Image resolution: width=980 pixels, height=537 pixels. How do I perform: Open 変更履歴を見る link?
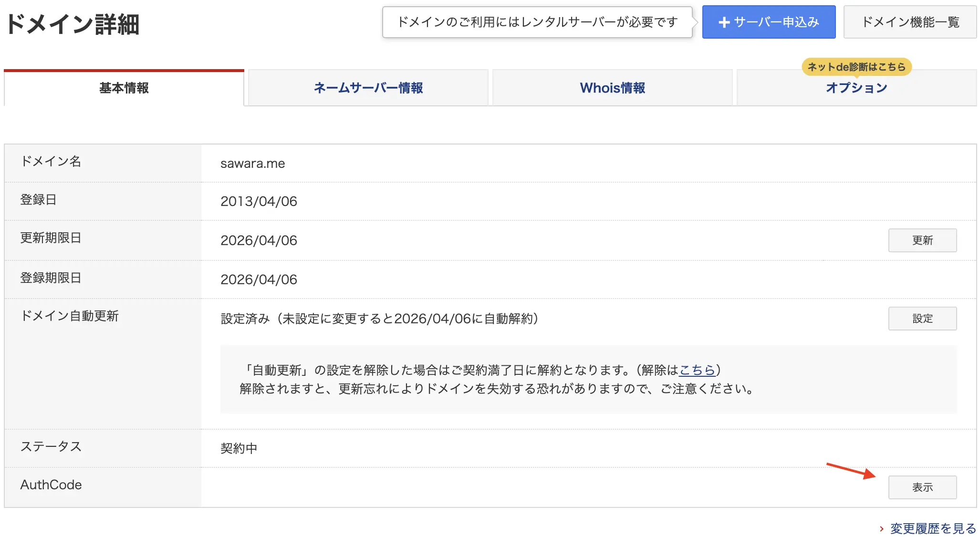pos(933,528)
